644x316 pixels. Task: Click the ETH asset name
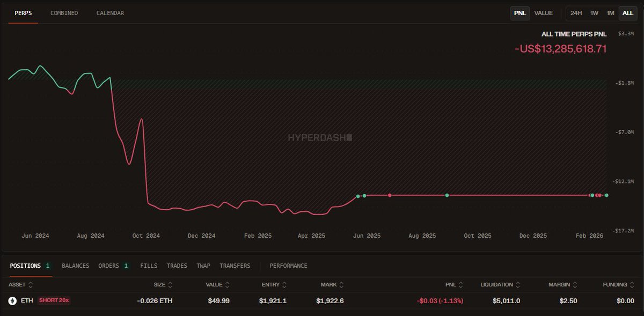pos(27,300)
